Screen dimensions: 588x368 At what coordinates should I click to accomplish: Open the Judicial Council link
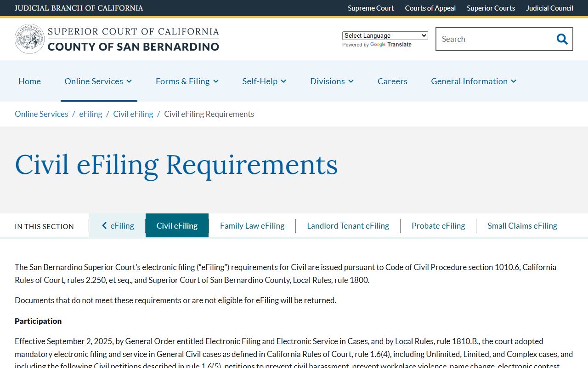coord(549,8)
